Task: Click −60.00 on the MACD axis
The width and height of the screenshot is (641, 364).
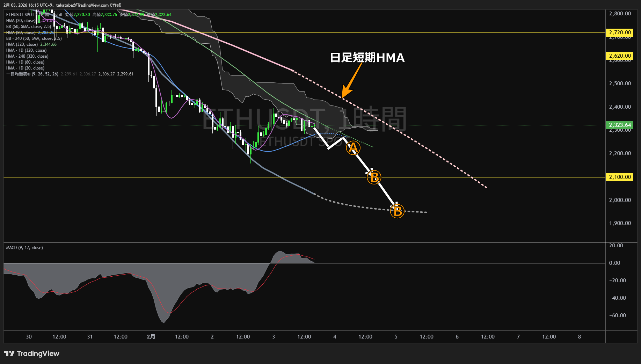Action: click(x=618, y=315)
